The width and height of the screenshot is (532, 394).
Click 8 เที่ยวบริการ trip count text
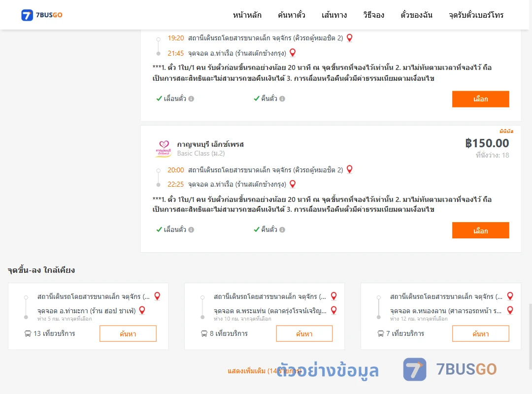click(229, 333)
